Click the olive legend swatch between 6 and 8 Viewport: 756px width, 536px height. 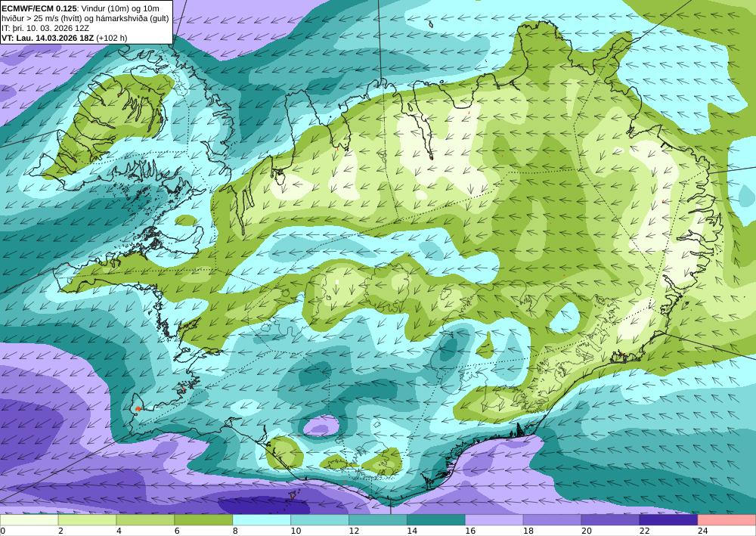click(203, 520)
